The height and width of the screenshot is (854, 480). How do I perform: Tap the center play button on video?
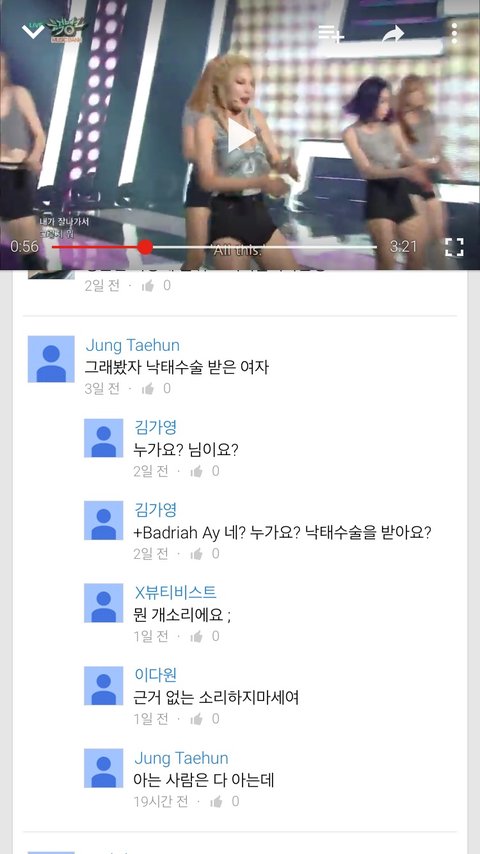241,136
